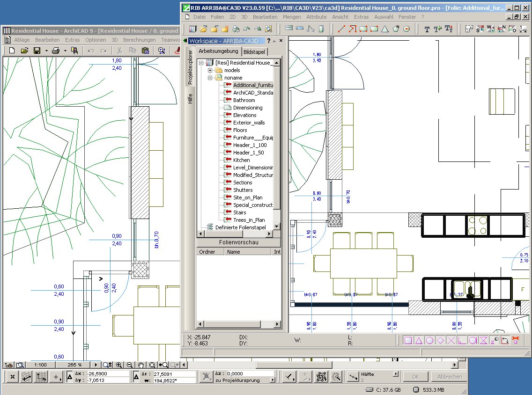The image size is (532, 395).
Task: Select the Arbeitsumgebung tab
Action: click(219, 51)
